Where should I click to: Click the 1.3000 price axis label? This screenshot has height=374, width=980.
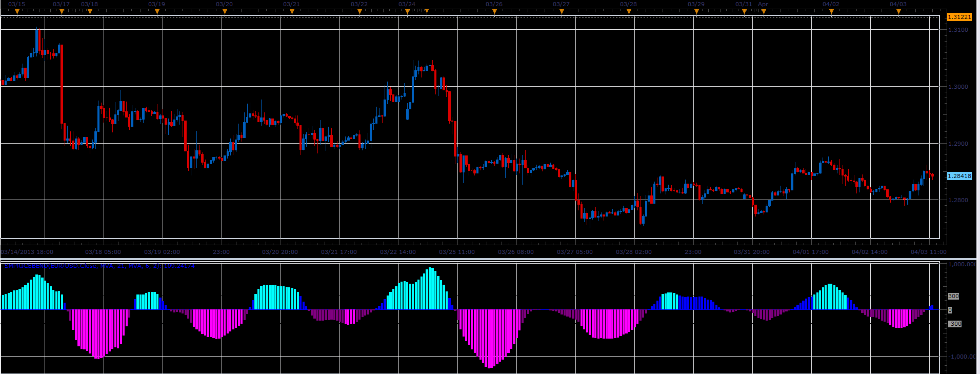pyautogui.click(x=958, y=87)
